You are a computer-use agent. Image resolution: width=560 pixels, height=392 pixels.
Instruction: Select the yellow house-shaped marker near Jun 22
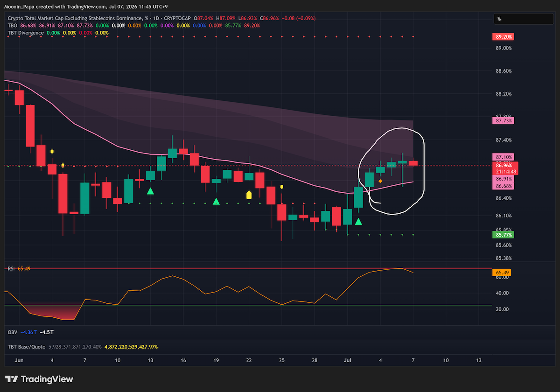pos(249,195)
